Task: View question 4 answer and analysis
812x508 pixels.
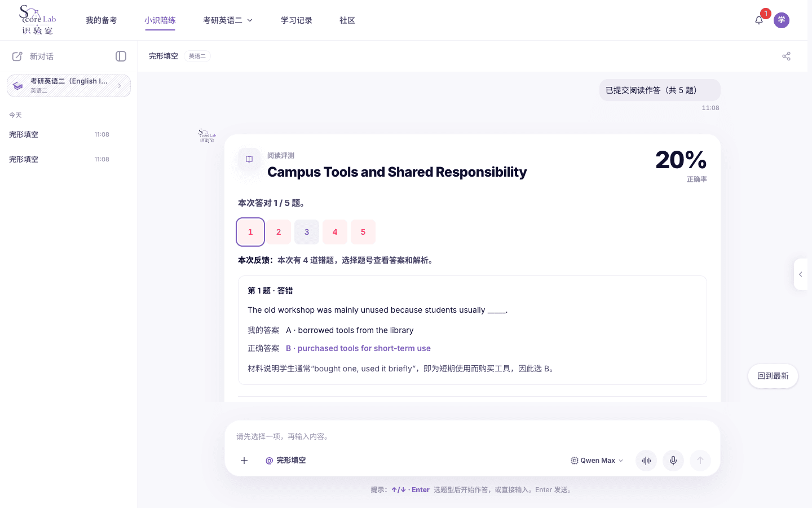Action: [x=335, y=232]
